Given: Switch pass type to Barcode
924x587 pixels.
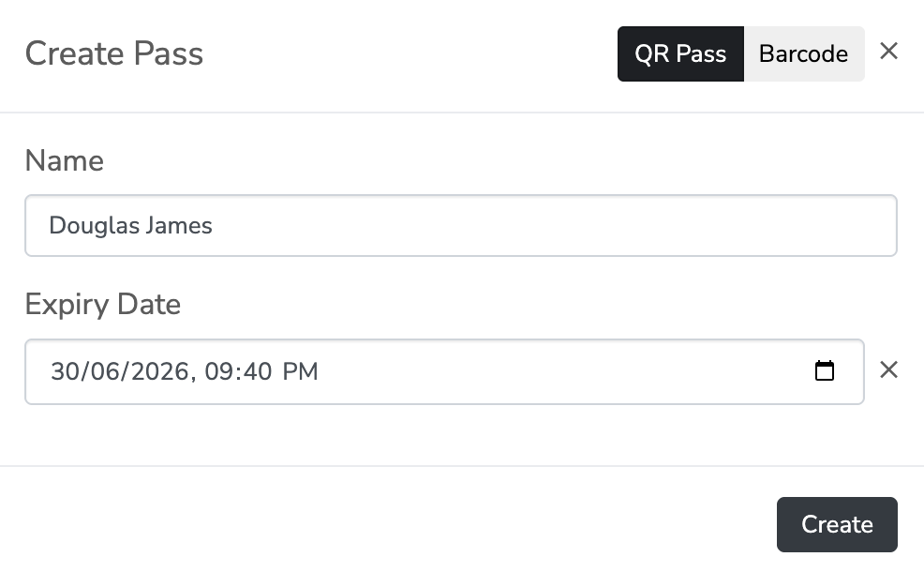Looking at the screenshot, I should pyautogui.click(x=803, y=53).
